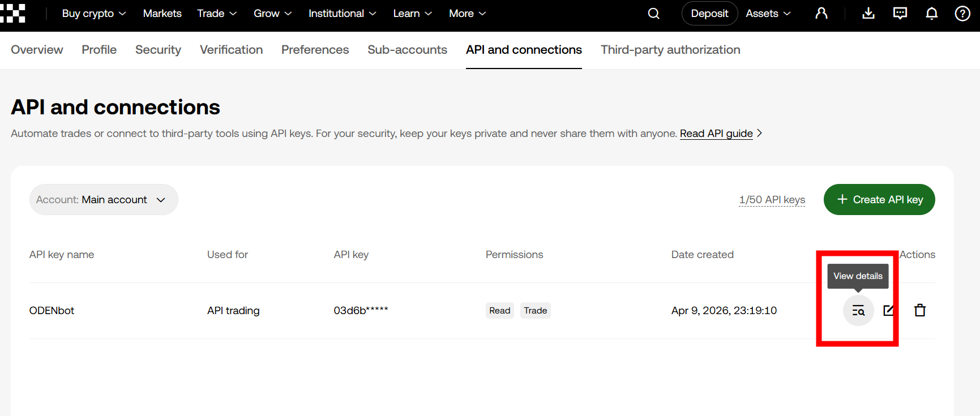Open the notifications bell
The height and width of the screenshot is (416, 980).
931,14
